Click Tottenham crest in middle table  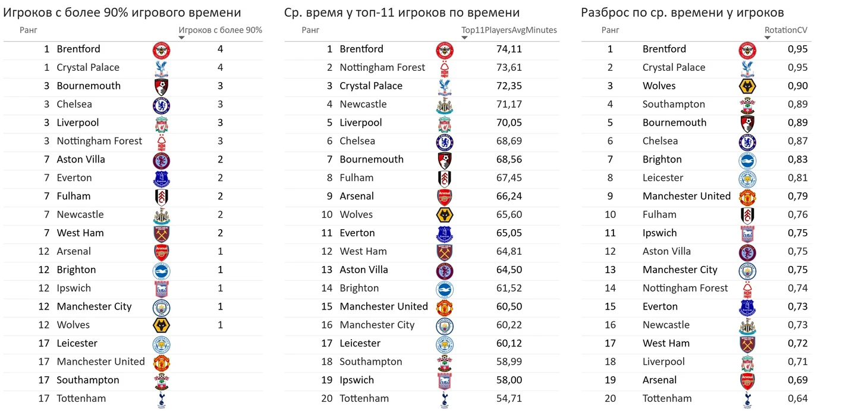445,399
